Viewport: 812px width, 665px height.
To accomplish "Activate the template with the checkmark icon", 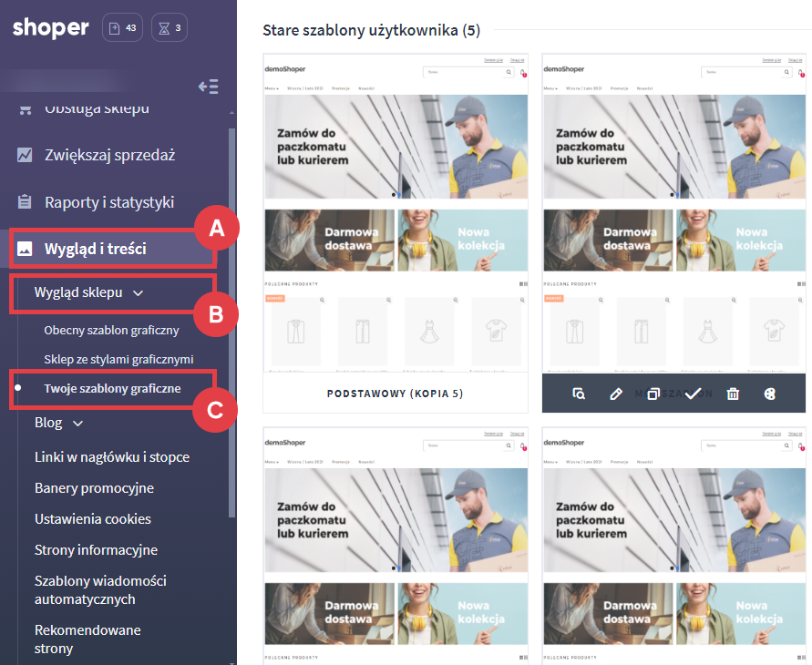I will 693,394.
